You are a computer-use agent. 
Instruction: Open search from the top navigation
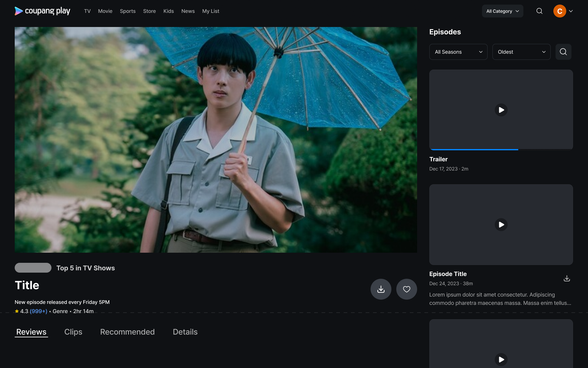pyautogui.click(x=539, y=11)
